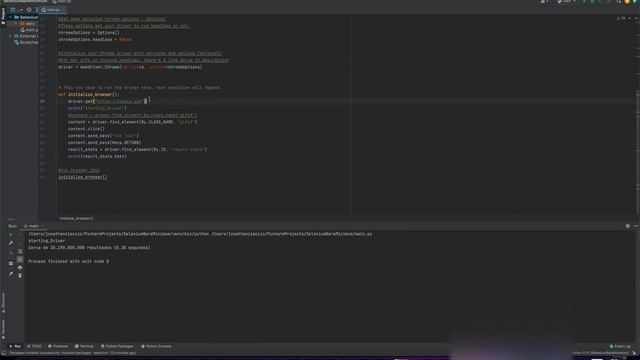Click the up stack trace arrow
The width and height of the screenshot is (640, 360).
[x=20, y=234]
